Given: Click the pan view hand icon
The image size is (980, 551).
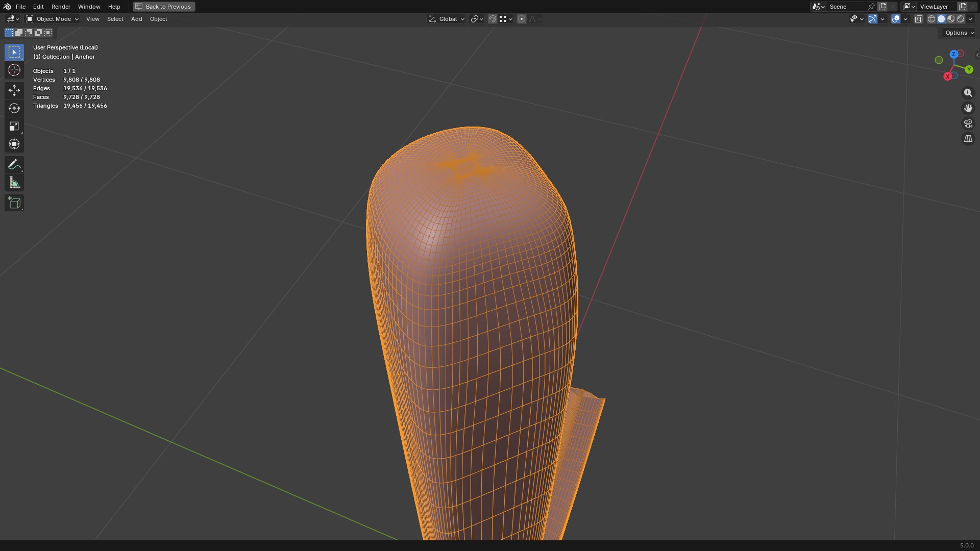Looking at the screenshot, I should tap(968, 108).
